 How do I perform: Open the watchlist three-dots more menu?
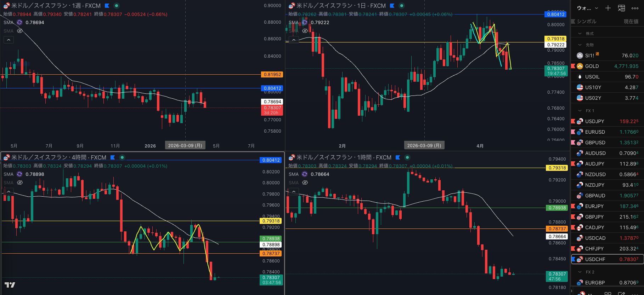pos(635,8)
